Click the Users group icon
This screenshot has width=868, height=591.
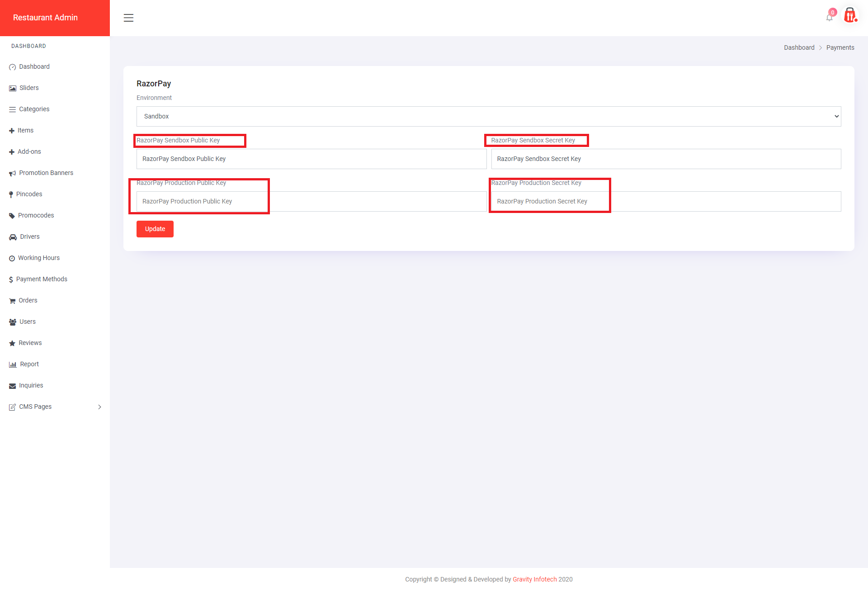tap(13, 322)
